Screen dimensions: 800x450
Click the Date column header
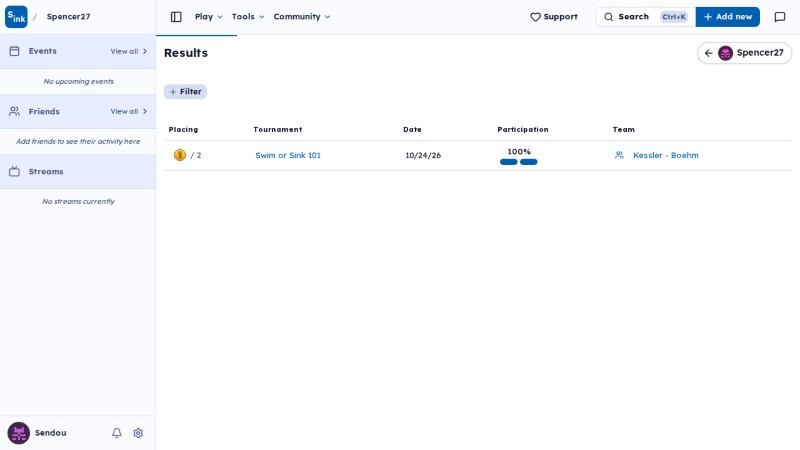tap(412, 130)
